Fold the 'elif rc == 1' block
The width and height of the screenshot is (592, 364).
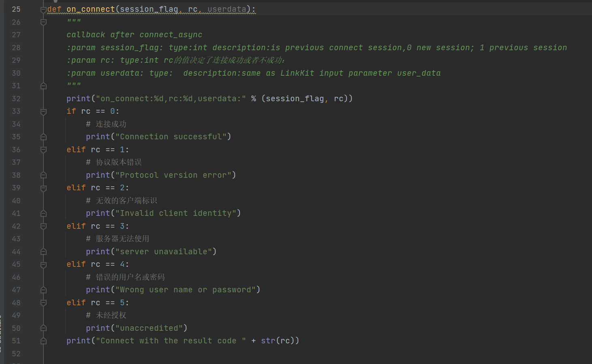click(43, 150)
